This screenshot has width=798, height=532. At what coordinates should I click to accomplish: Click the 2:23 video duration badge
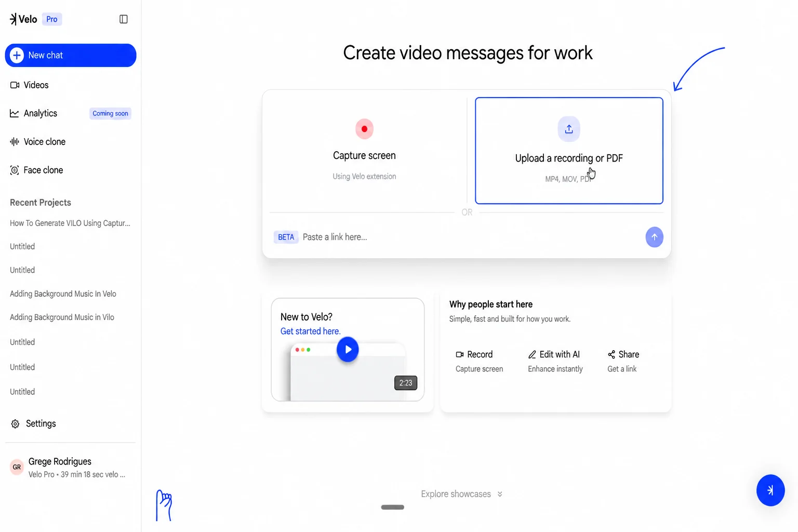coord(406,383)
